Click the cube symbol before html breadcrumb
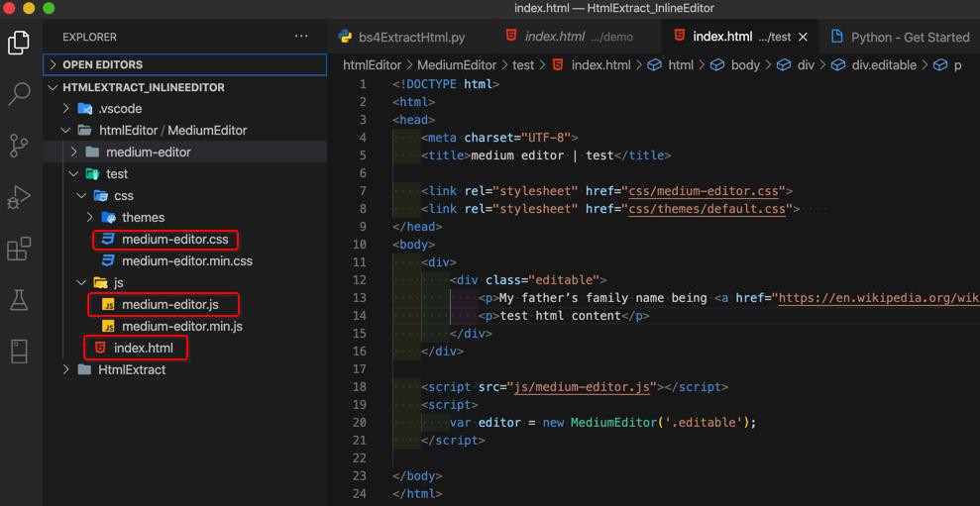 pos(654,65)
